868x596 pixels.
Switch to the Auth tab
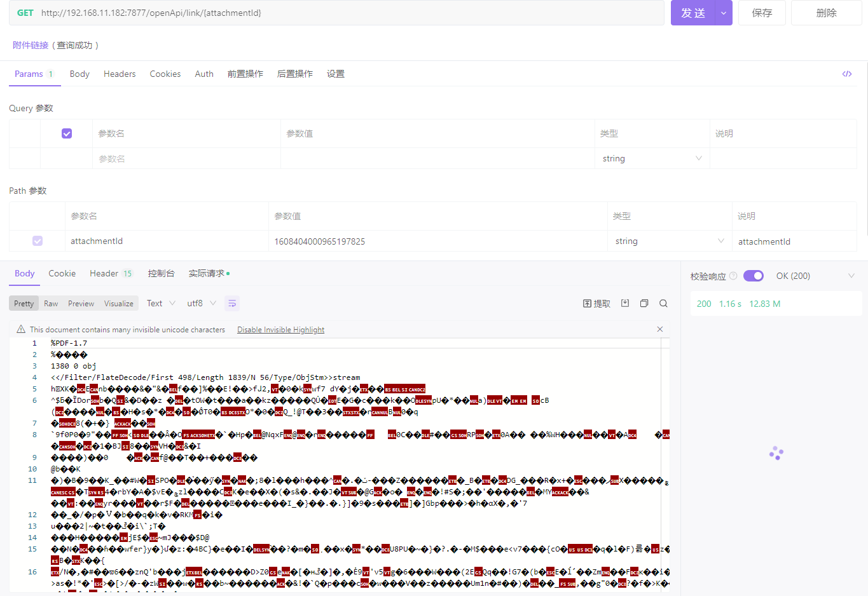[204, 74]
